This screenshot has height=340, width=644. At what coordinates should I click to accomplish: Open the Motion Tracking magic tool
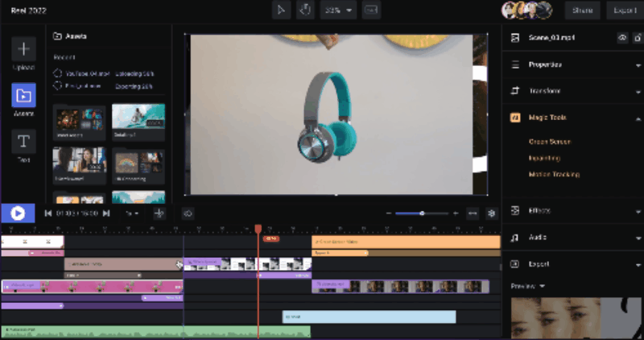554,174
